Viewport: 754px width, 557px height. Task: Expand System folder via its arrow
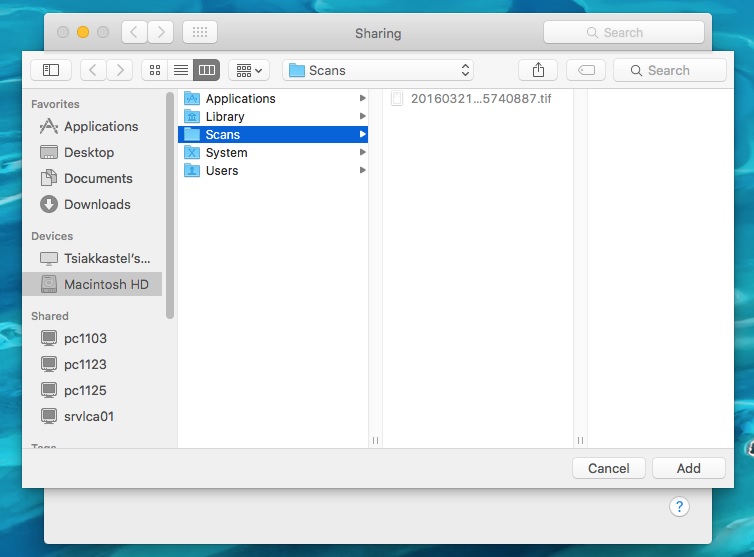click(x=363, y=152)
